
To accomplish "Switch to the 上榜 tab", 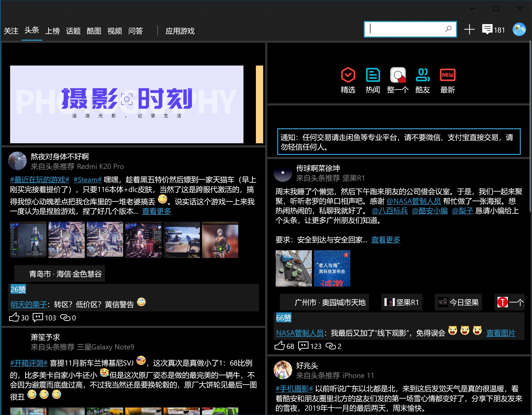I will click(52, 31).
